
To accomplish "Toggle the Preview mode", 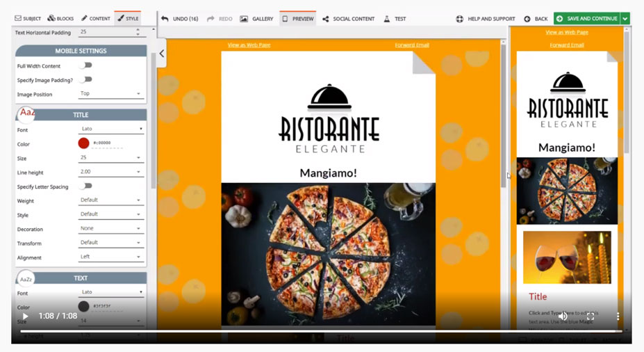I will click(x=298, y=19).
